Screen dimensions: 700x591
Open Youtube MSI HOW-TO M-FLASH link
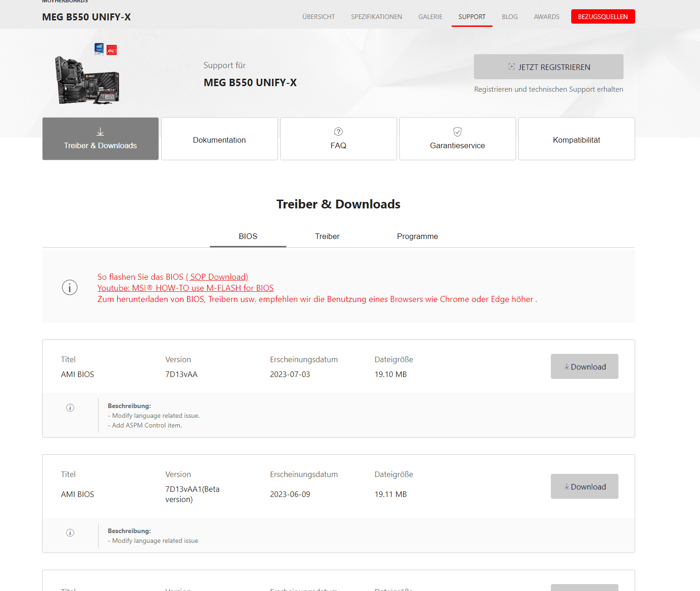point(185,288)
